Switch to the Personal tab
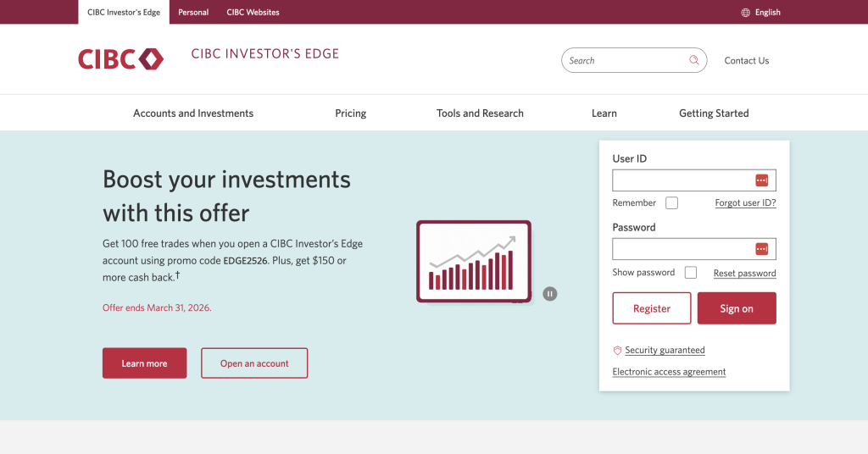868x454 pixels. [x=193, y=12]
